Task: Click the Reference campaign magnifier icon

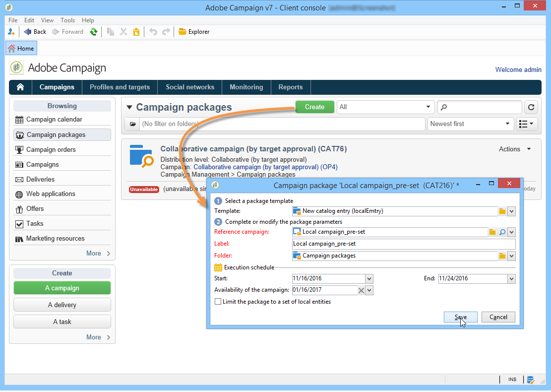Action: coord(502,232)
